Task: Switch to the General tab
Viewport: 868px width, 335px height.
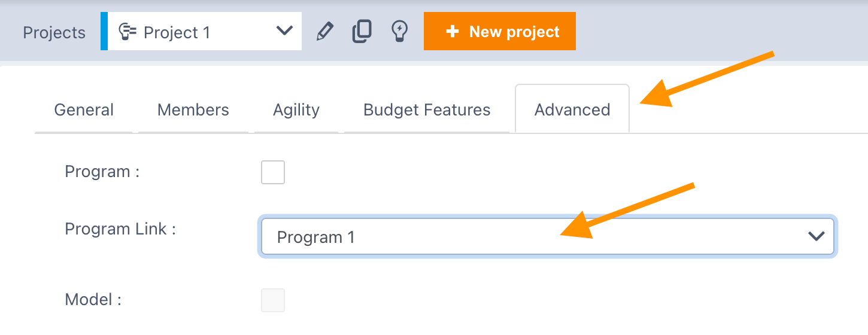Action: tap(84, 110)
